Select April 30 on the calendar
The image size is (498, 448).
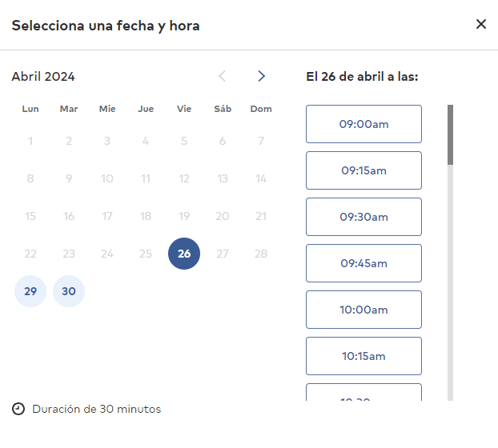click(69, 291)
